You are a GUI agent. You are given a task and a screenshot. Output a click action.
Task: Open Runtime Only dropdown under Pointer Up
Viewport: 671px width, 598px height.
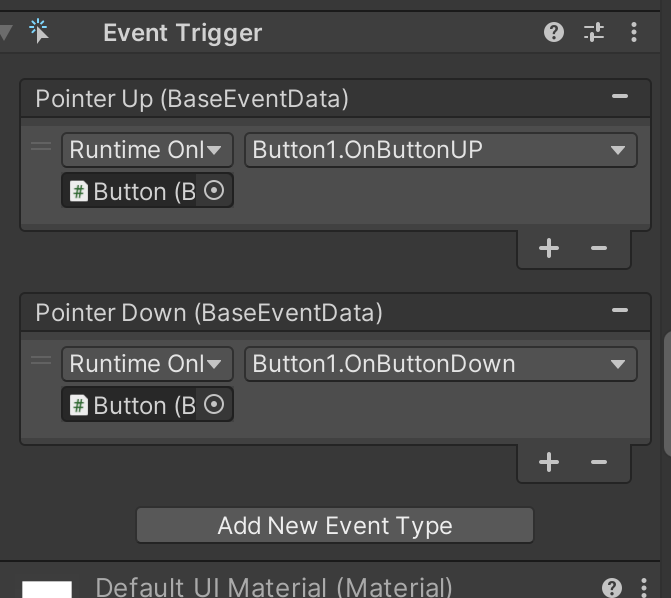147,150
